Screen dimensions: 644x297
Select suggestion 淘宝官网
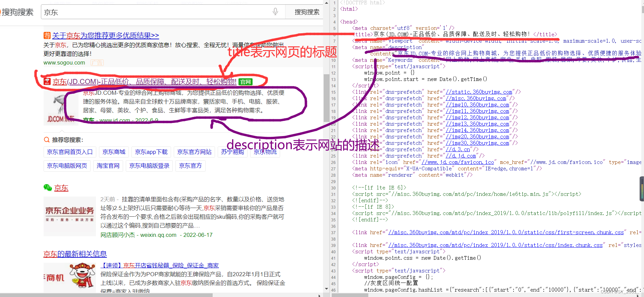(x=108, y=166)
